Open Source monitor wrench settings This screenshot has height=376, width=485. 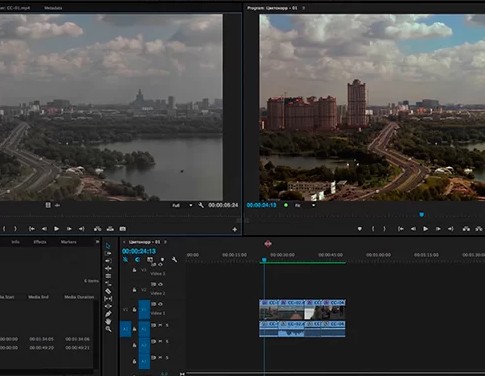coord(201,205)
